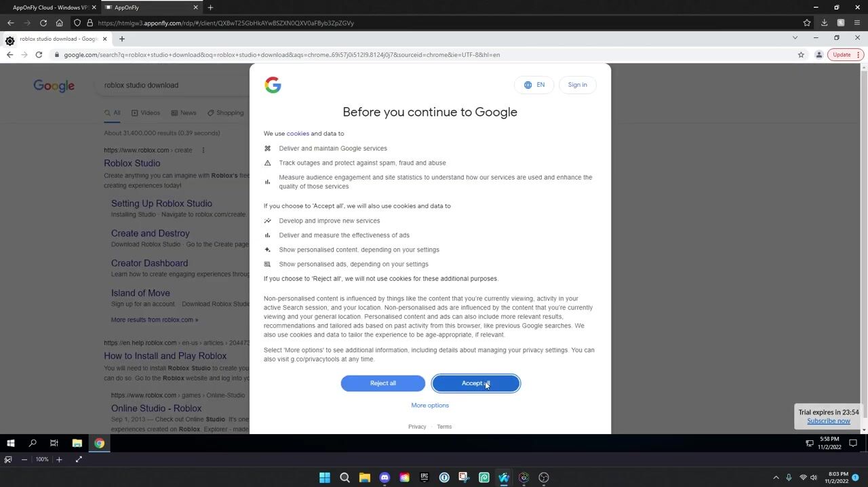Open the Chrome profile avatar icon

818,55
